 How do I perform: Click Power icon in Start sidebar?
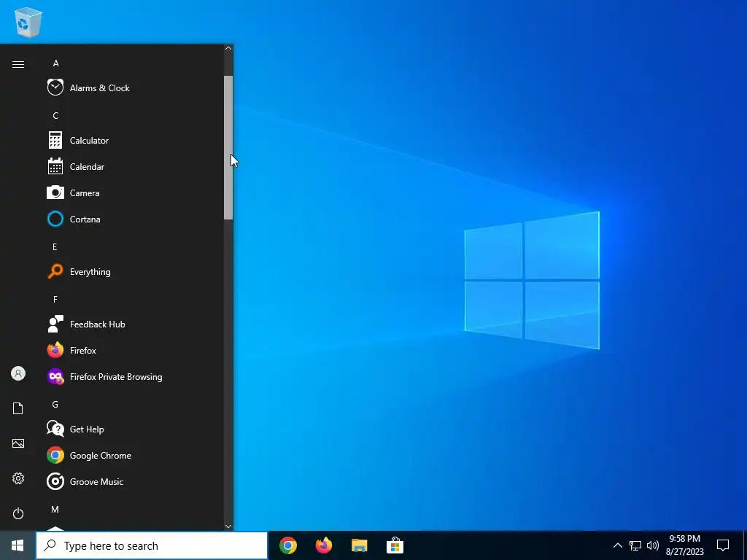coord(18,513)
